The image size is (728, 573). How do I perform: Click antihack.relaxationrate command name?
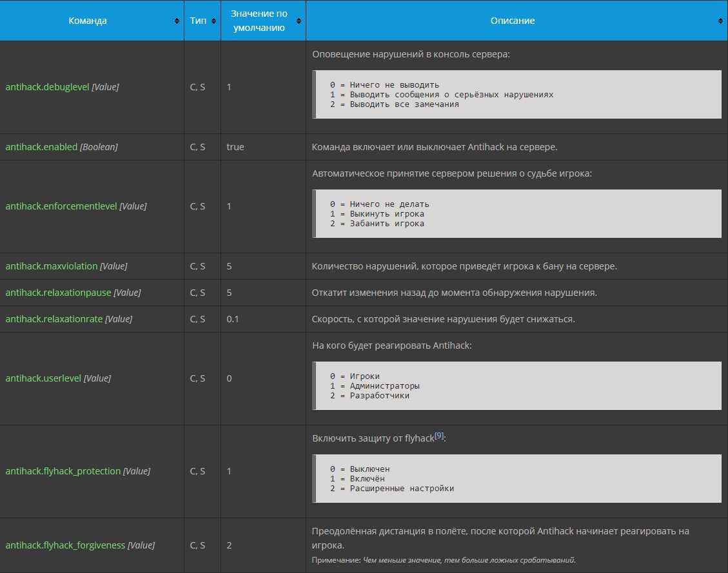coord(54,319)
